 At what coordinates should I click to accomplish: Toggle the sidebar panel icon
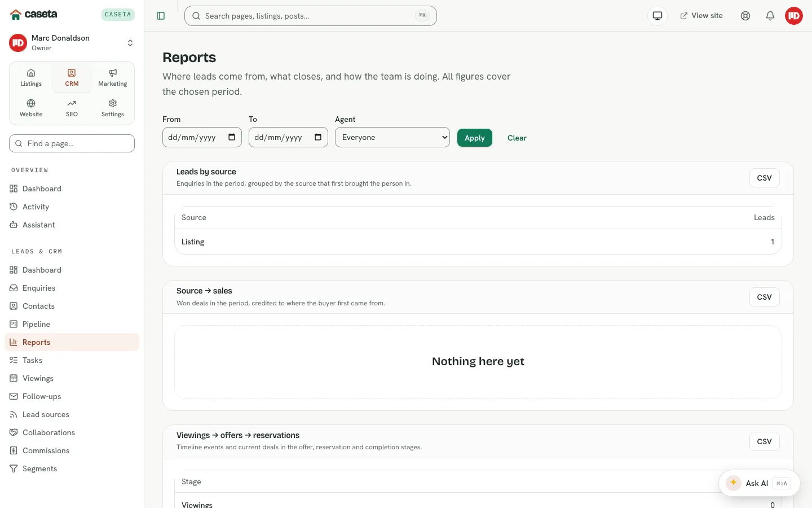click(x=161, y=16)
